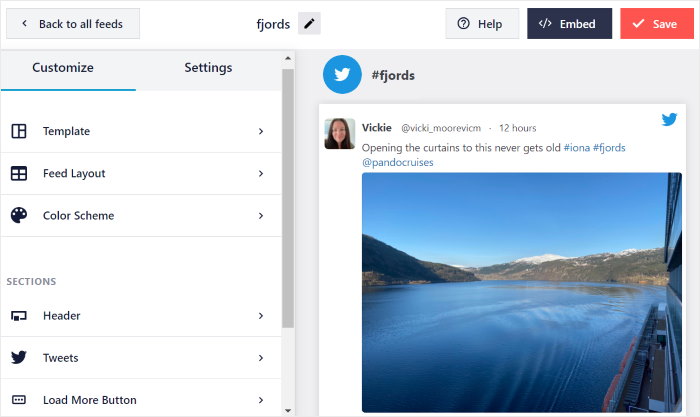700x417 pixels.
Task: Click the pencil edit icon beside fjords
Action: [309, 24]
